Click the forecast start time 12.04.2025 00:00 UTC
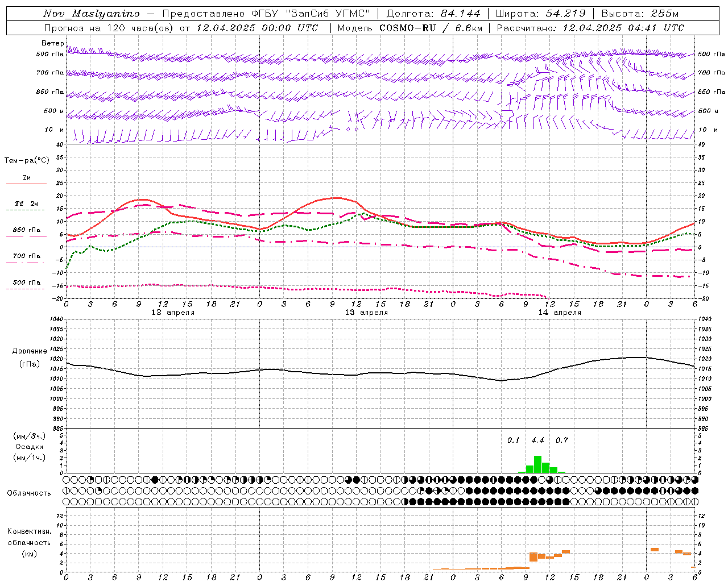This screenshot has width=728, height=582. coord(257,28)
